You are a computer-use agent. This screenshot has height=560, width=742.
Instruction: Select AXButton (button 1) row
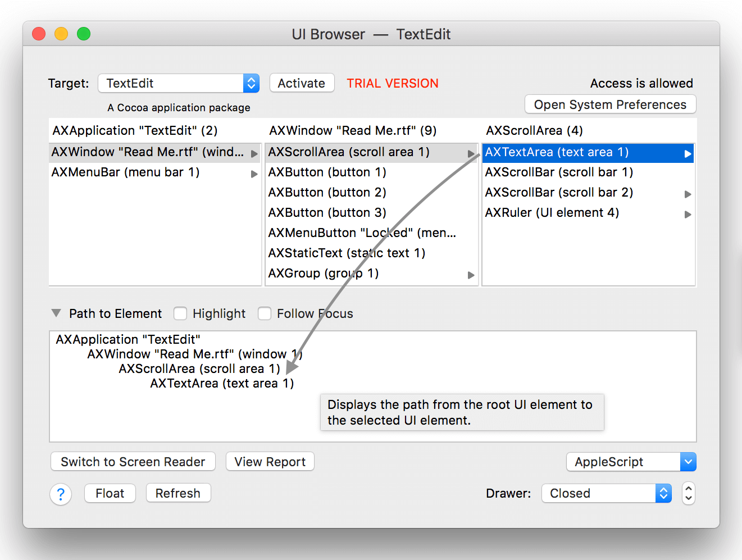tap(372, 172)
